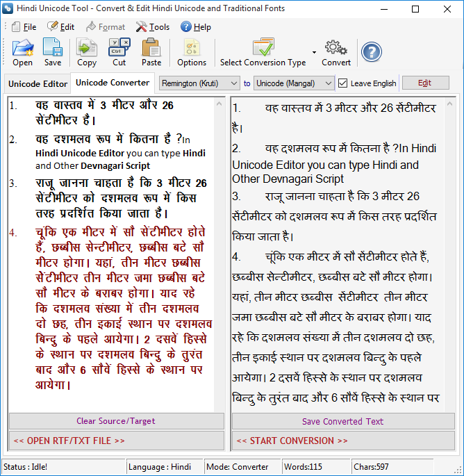This screenshot has height=476, width=464.
Task: Switch to the Unicode Editor tab
Action: tap(38, 84)
